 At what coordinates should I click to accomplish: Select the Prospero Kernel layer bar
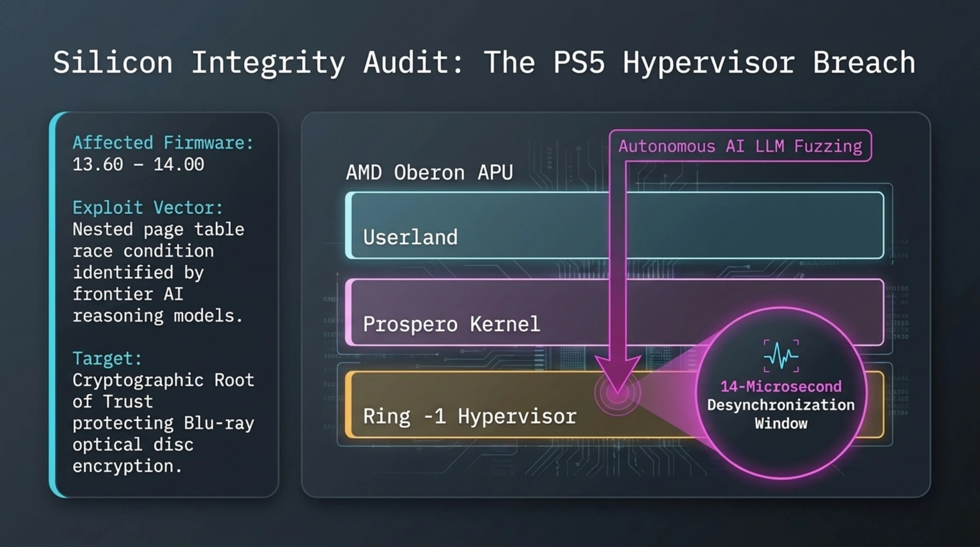pyautogui.click(x=614, y=312)
